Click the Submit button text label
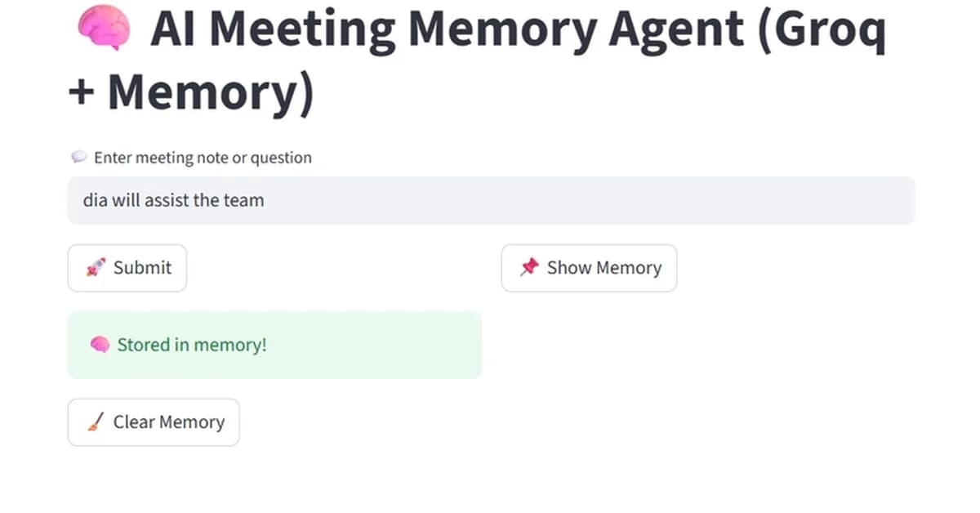This screenshot has width=980, height=513. 142,268
